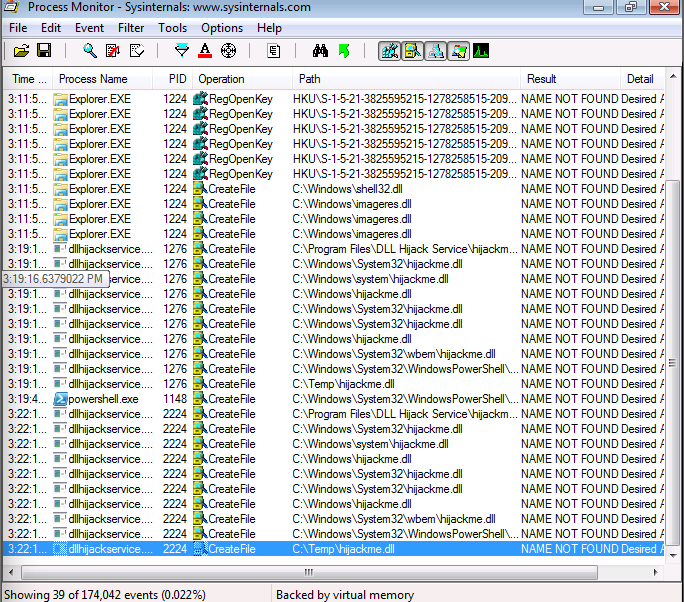
Task: Toggle Show Network Activity icon
Action: pyautogui.click(x=435, y=51)
